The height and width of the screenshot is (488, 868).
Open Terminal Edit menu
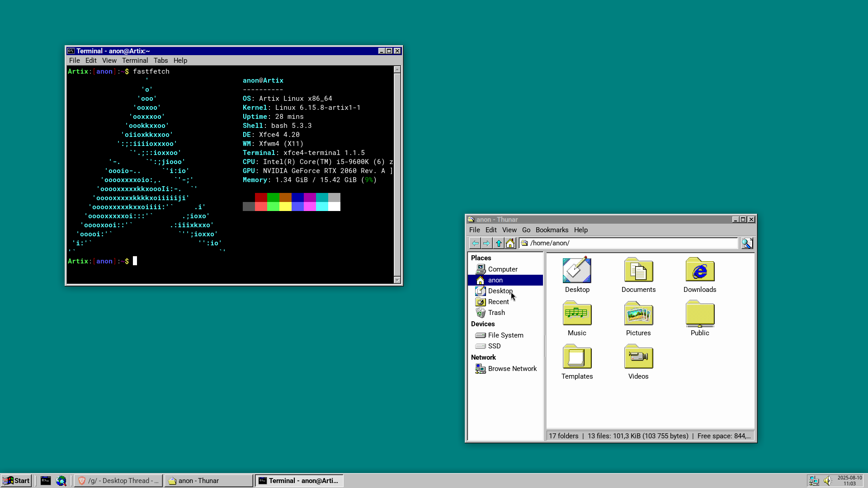91,61
